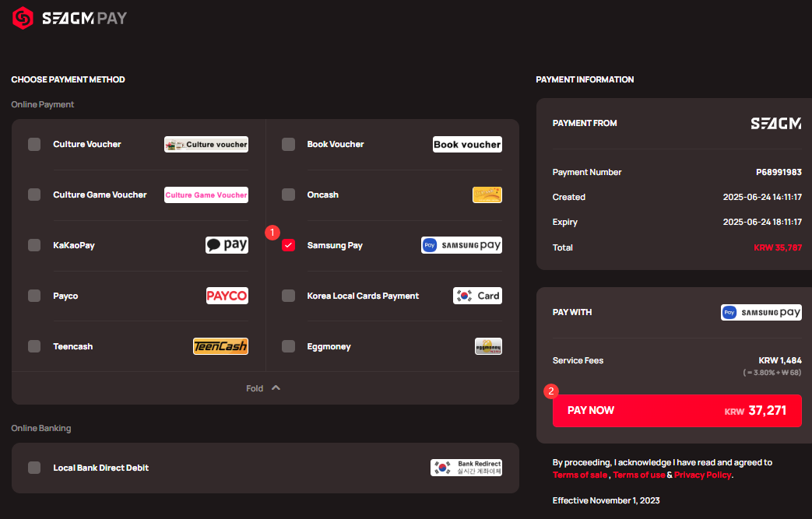The image size is (812, 519).
Task: Select the Local Bank Direct Debit checkbox
Action: pos(34,468)
